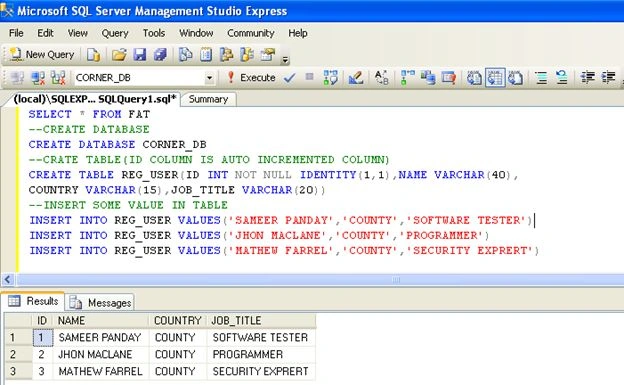
Task: Open the Edit menu
Action: coord(45,33)
